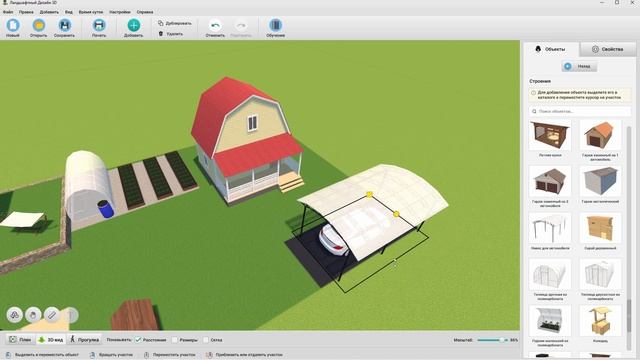Click the rotate plot hint icon
Viewport: 640px width, 360px height.
pos(93,355)
